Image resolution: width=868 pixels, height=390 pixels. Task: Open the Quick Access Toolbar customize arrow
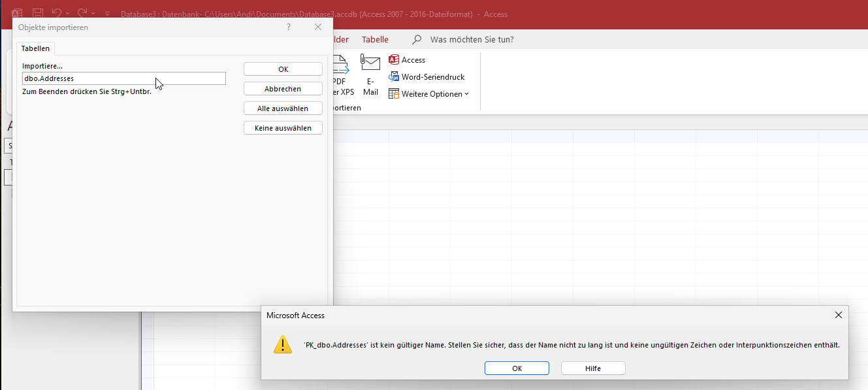click(108, 14)
